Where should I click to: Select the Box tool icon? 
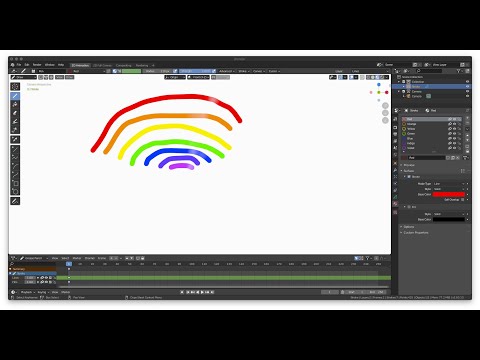(x=15, y=183)
